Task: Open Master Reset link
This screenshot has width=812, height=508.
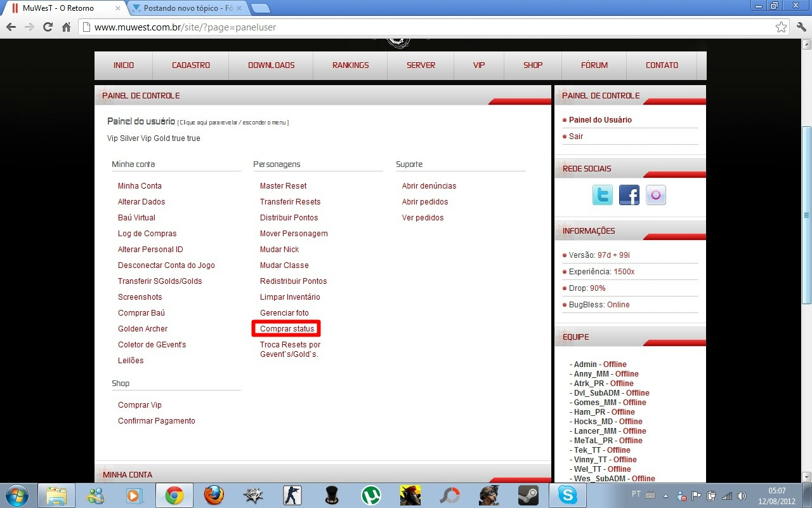Action: click(283, 186)
